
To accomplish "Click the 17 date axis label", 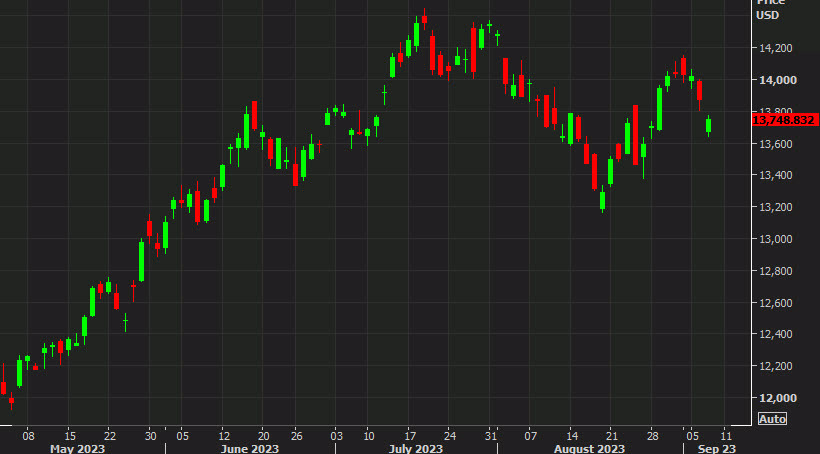I will (410, 436).
